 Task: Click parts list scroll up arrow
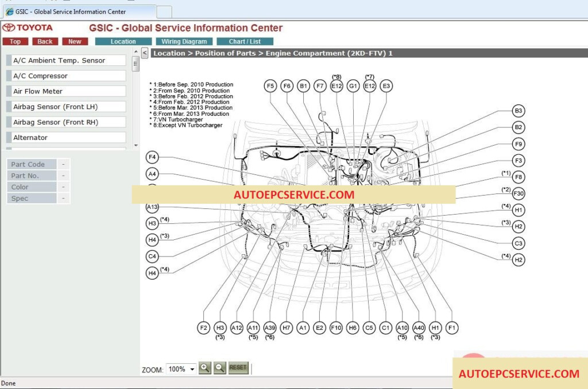coord(136,52)
